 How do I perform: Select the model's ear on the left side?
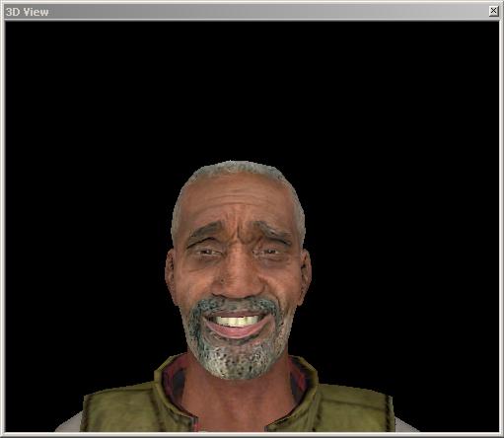pos(171,273)
